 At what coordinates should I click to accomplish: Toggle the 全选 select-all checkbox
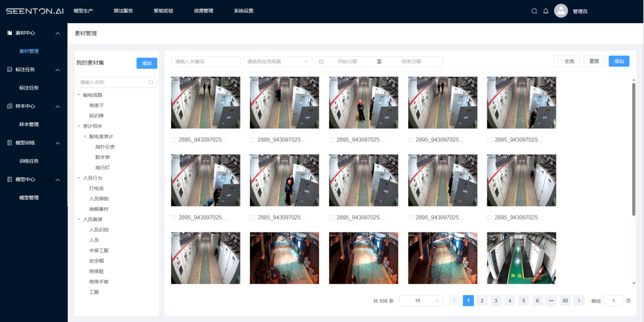coord(559,61)
